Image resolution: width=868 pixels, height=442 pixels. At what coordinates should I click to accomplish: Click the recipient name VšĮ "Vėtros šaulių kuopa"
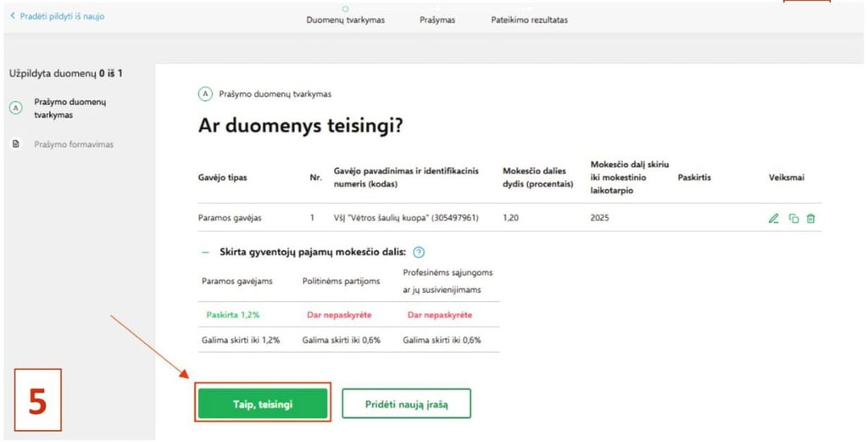tap(406, 218)
